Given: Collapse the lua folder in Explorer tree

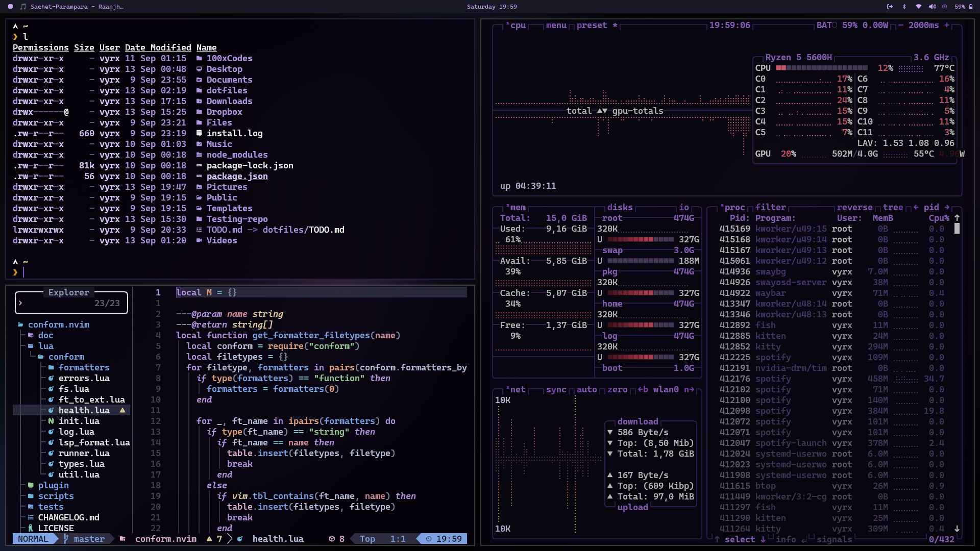Looking at the screenshot, I should point(45,346).
